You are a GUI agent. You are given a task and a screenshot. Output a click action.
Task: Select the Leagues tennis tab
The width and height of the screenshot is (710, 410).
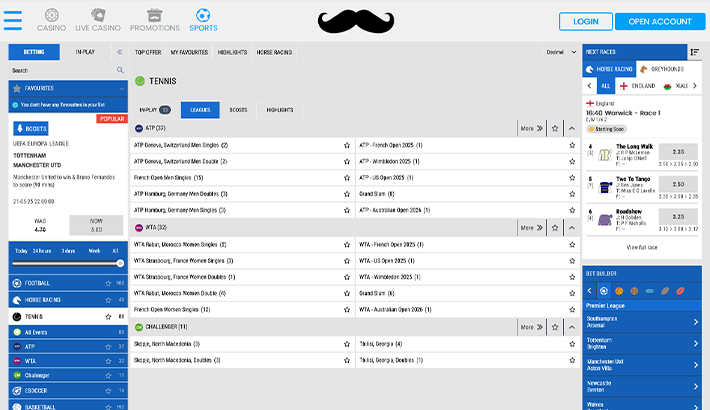(200, 110)
